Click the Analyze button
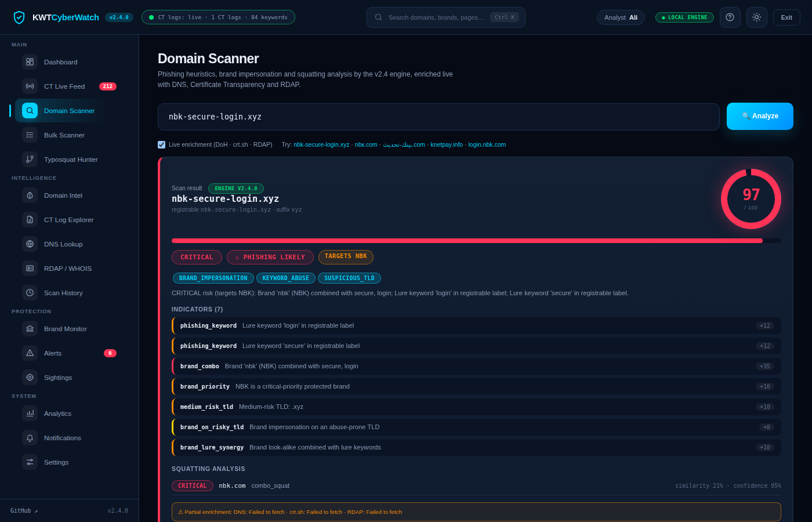The width and height of the screenshot is (812, 522). tap(760, 116)
